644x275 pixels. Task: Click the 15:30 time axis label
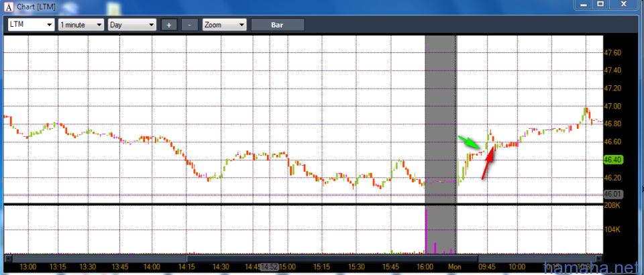point(357,267)
